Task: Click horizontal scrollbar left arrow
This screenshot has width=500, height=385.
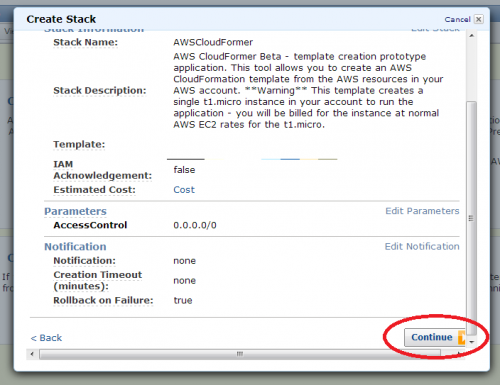Action: 32,354
